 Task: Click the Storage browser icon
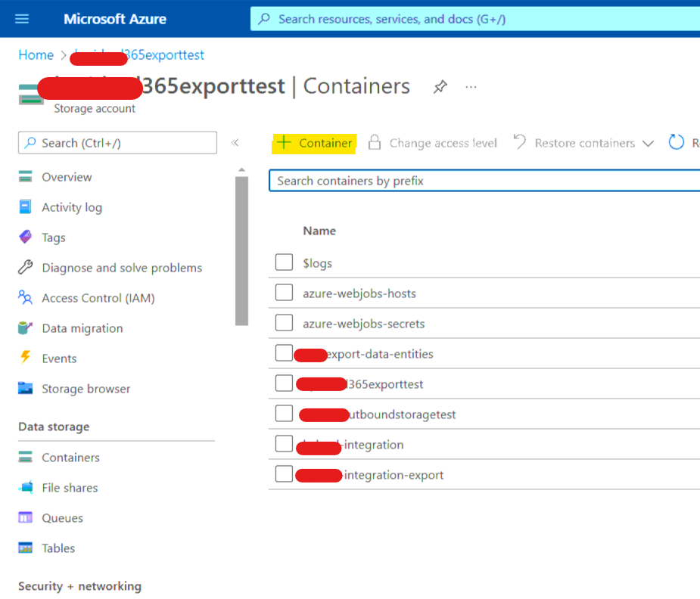[26, 388]
